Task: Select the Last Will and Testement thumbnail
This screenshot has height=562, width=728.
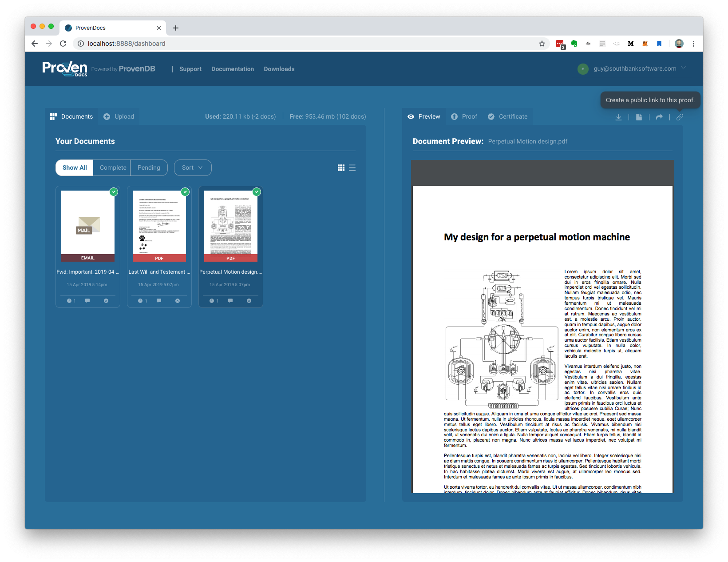Action: click(x=159, y=224)
